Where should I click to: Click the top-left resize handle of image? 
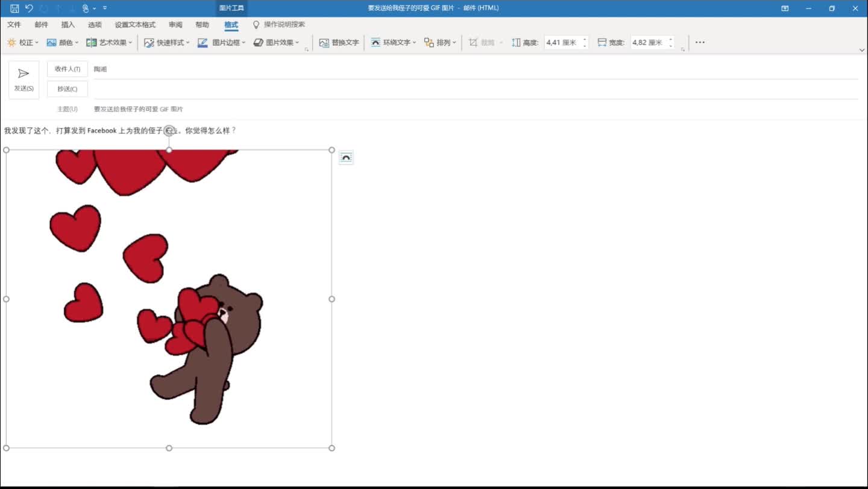(7, 150)
